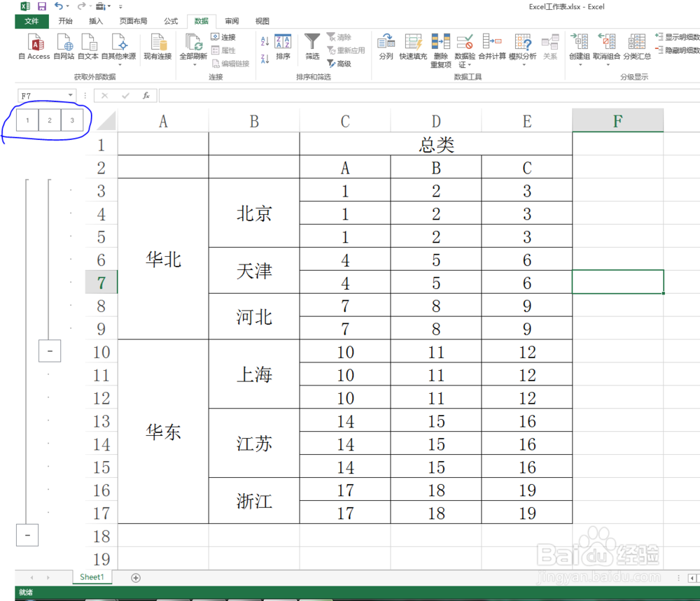Screen dimensions: 700x601
Task: Run Flash Fill on data
Action: [x=413, y=47]
